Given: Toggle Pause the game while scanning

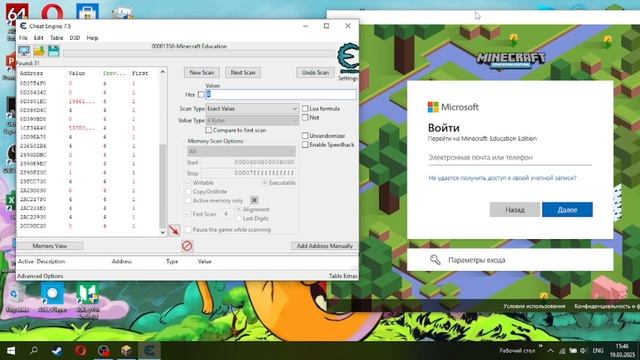Looking at the screenshot, I should pos(189,230).
